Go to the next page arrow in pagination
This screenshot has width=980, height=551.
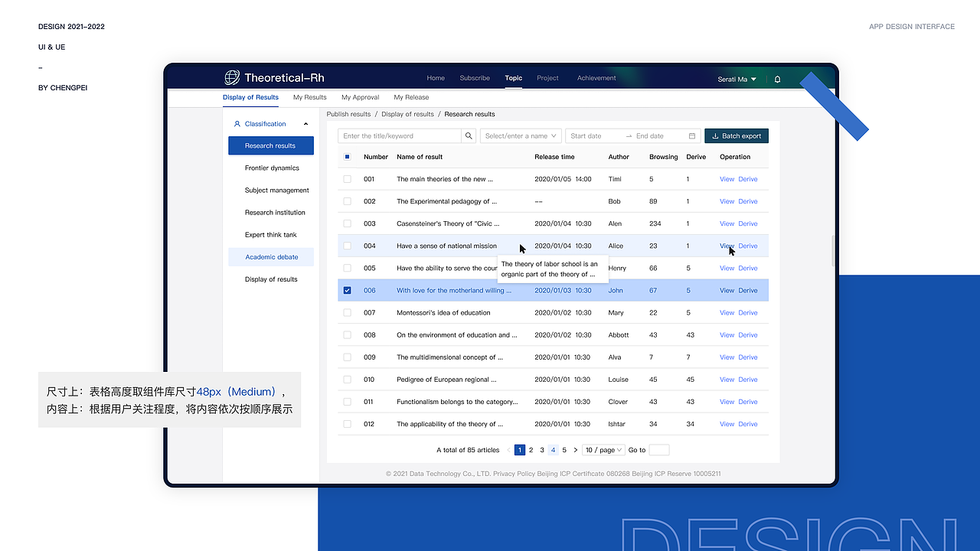tap(576, 450)
